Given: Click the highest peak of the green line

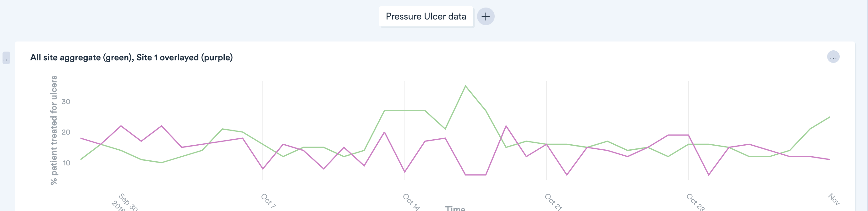Looking at the screenshot, I should pos(465,86).
